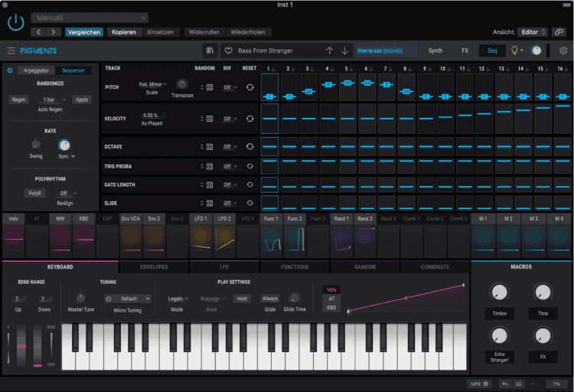
Task: Open the Pigments hamburger menu
Action: (x=11, y=51)
